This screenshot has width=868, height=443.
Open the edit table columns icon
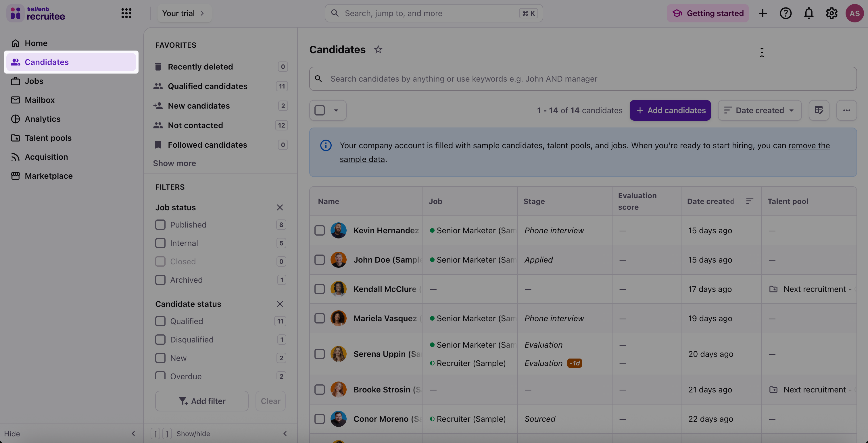pyautogui.click(x=819, y=110)
